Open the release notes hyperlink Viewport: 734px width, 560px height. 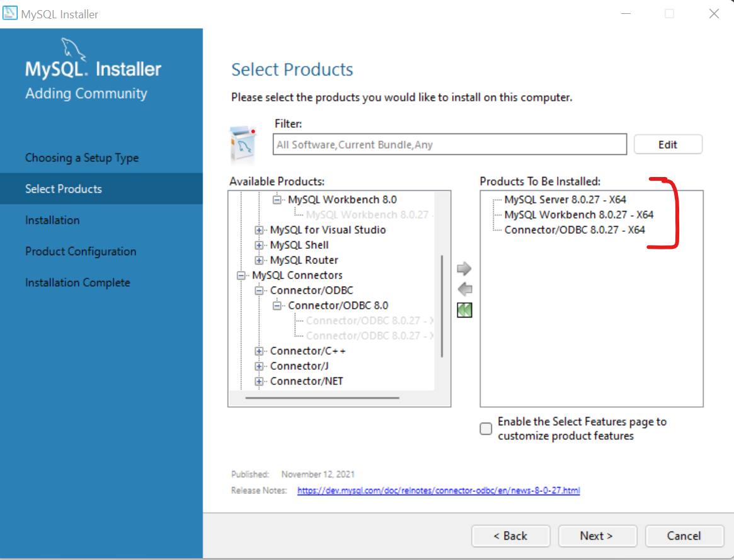[x=439, y=490]
